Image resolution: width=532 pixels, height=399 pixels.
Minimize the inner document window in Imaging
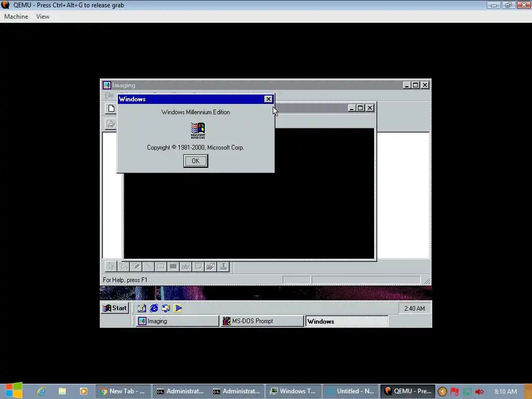352,108
